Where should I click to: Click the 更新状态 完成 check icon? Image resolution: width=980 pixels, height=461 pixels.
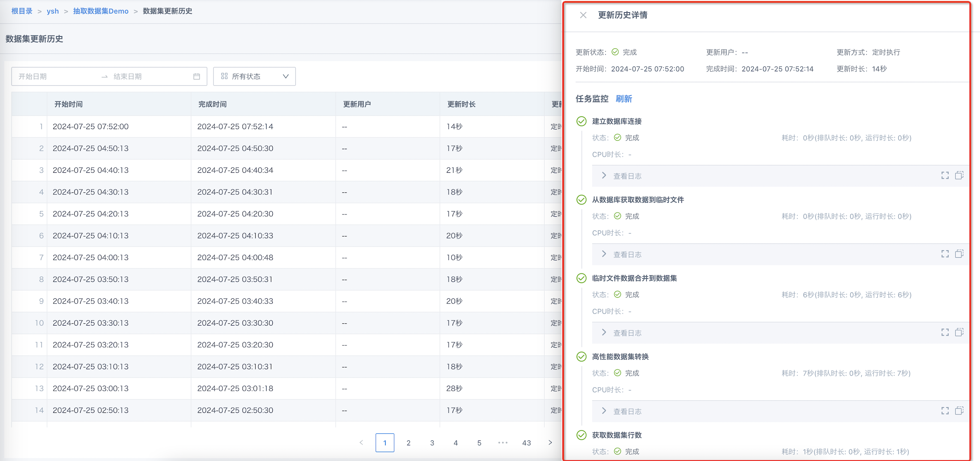click(615, 52)
